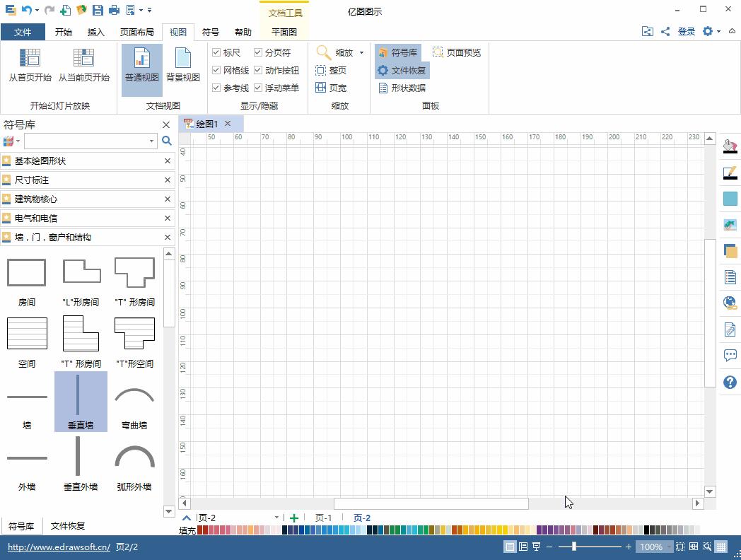741x560 pixels.
Task: Expand the quick access toolbar customize arrow
Action: pyautogui.click(x=149, y=9)
